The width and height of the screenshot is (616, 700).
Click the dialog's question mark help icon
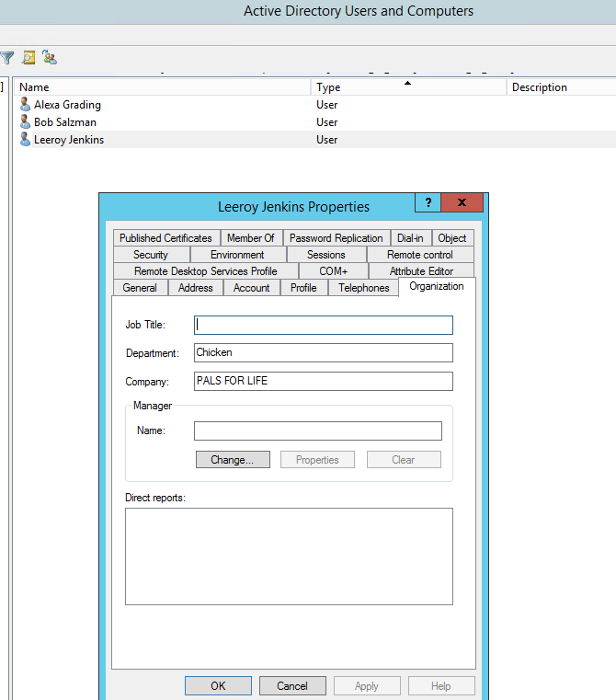428,203
